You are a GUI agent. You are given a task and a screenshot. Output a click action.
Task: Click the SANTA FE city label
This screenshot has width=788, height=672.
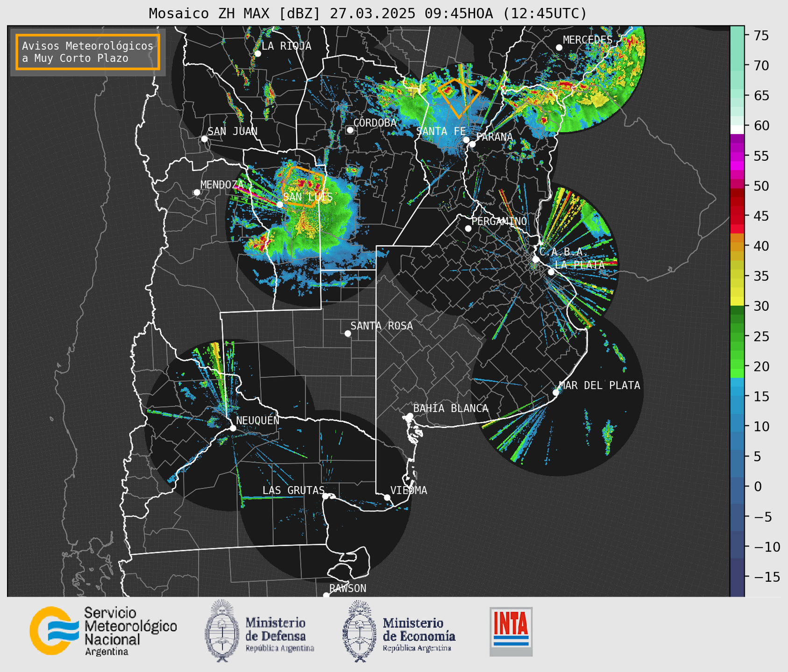[441, 131]
